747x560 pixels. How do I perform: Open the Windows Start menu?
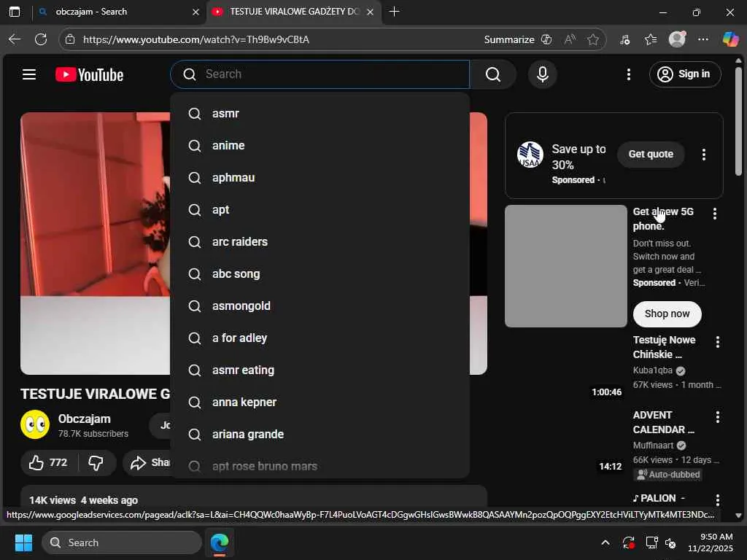click(x=23, y=542)
